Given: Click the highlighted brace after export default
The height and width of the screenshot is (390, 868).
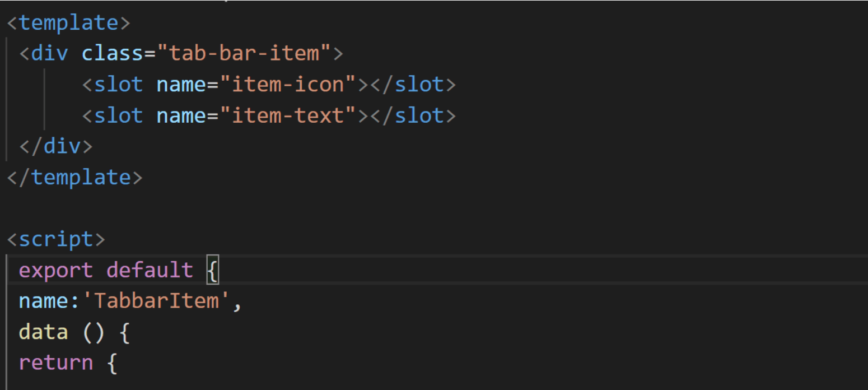Looking at the screenshot, I should point(213,271).
